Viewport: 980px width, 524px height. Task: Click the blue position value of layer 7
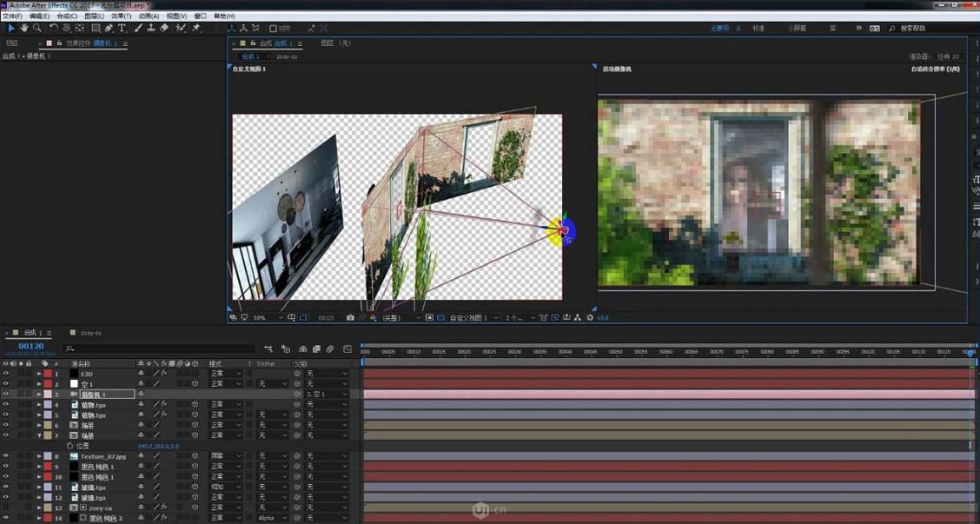click(x=157, y=446)
